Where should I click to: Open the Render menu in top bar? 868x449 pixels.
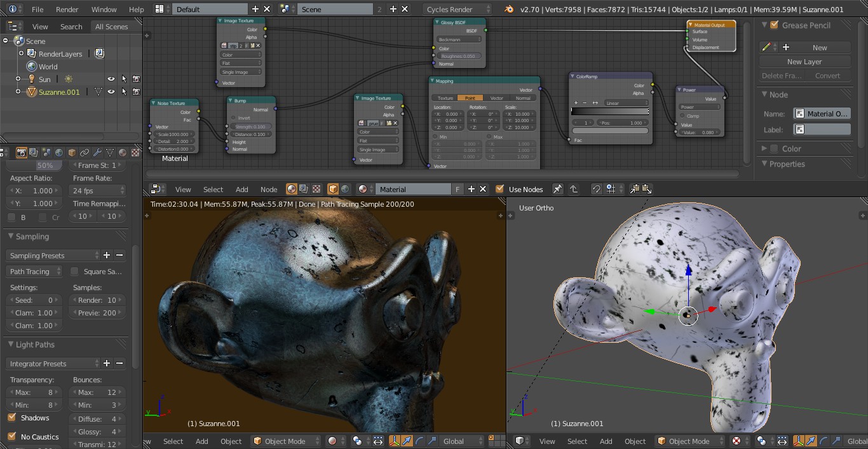pyautogui.click(x=67, y=9)
